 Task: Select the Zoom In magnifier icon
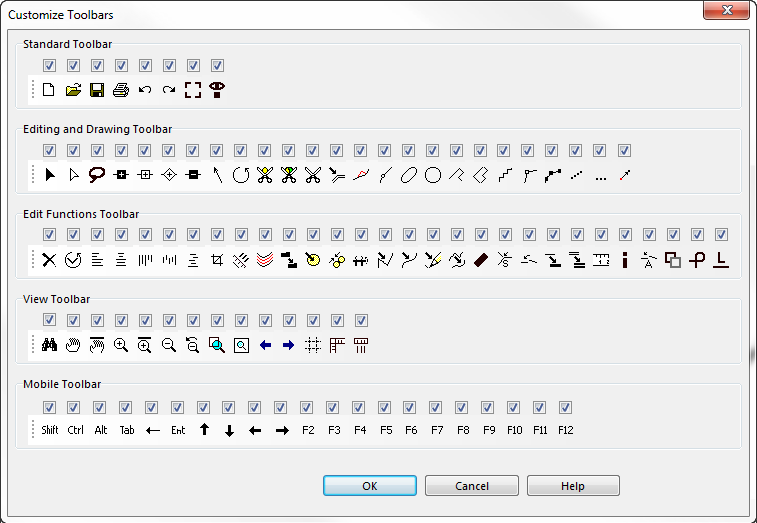click(121, 345)
